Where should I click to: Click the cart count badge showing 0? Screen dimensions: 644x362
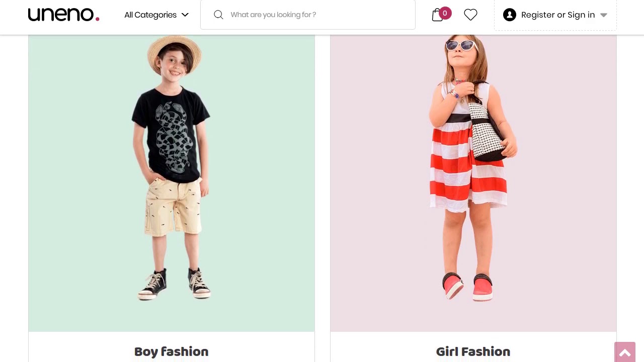tap(445, 13)
